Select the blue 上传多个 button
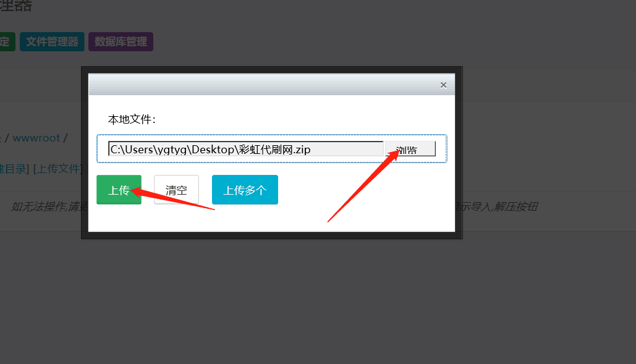The width and height of the screenshot is (636, 364). pos(245,190)
